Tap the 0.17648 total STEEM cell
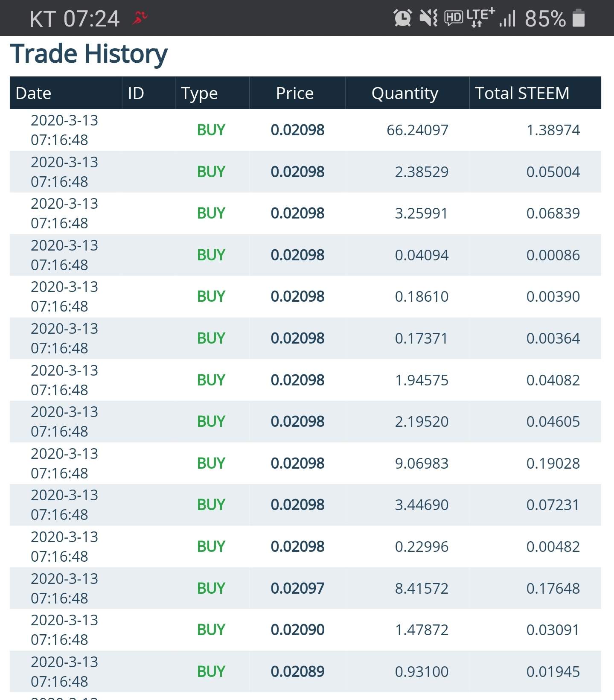 [553, 588]
